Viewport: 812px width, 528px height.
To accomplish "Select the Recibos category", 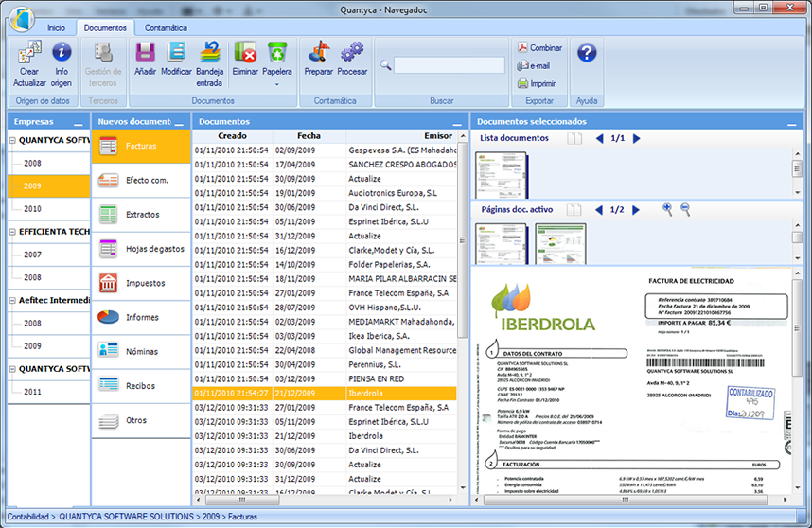I will coord(141,386).
